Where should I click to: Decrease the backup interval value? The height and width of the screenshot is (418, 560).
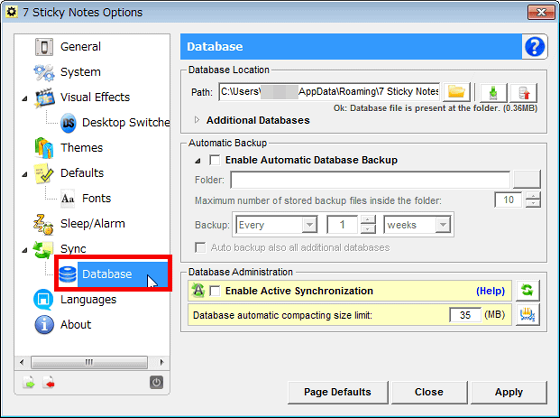(368, 229)
